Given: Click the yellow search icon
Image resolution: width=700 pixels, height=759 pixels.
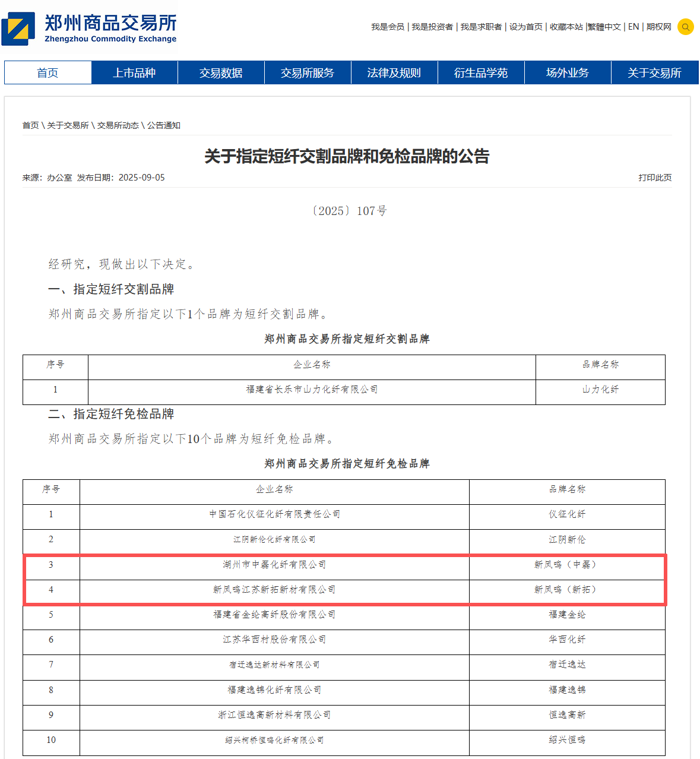Looking at the screenshot, I should 685,27.
